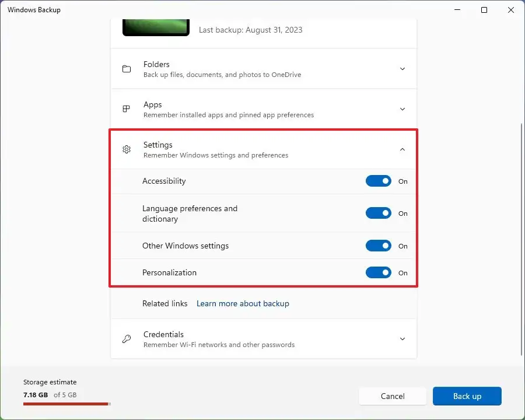
Task: Toggle the Accessibility backup switch off
Action: tap(379, 181)
